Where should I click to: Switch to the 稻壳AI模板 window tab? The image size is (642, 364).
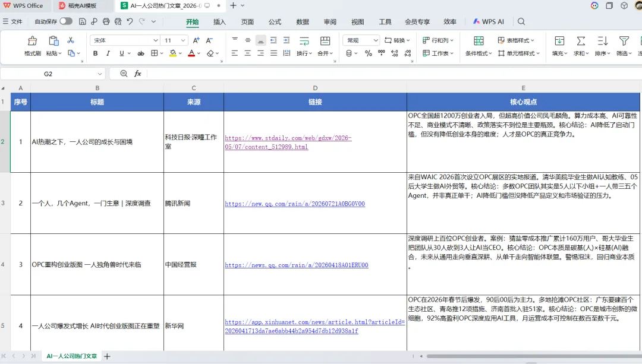(82, 6)
